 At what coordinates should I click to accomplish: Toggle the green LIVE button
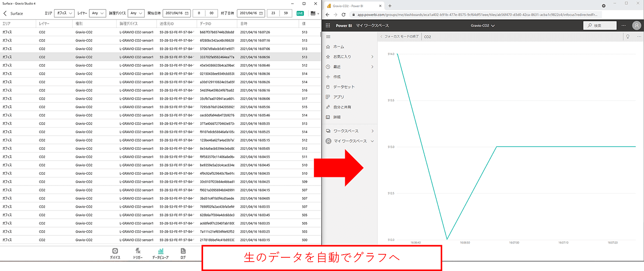(301, 13)
